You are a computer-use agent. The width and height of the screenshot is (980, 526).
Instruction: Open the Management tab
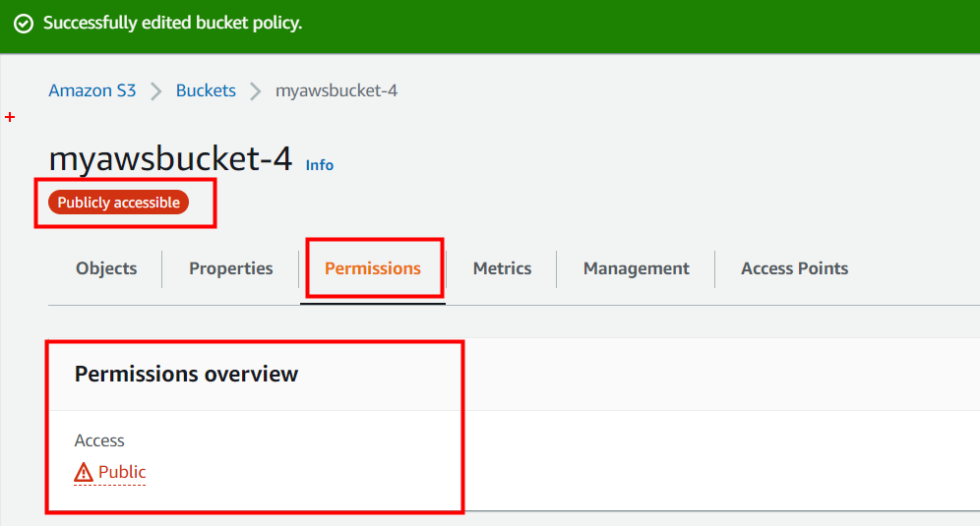coord(637,268)
